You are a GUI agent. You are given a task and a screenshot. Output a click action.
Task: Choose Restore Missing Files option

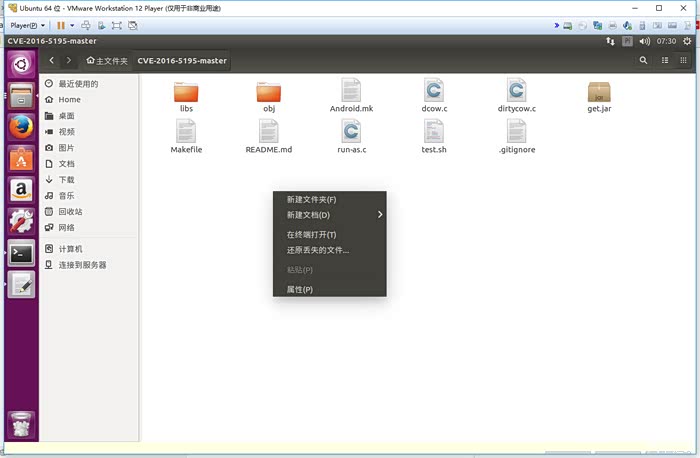point(330,250)
